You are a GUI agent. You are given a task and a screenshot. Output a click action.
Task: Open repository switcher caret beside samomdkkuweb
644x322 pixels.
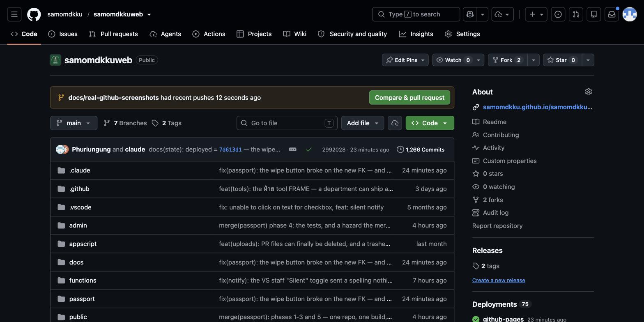(149, 14)
